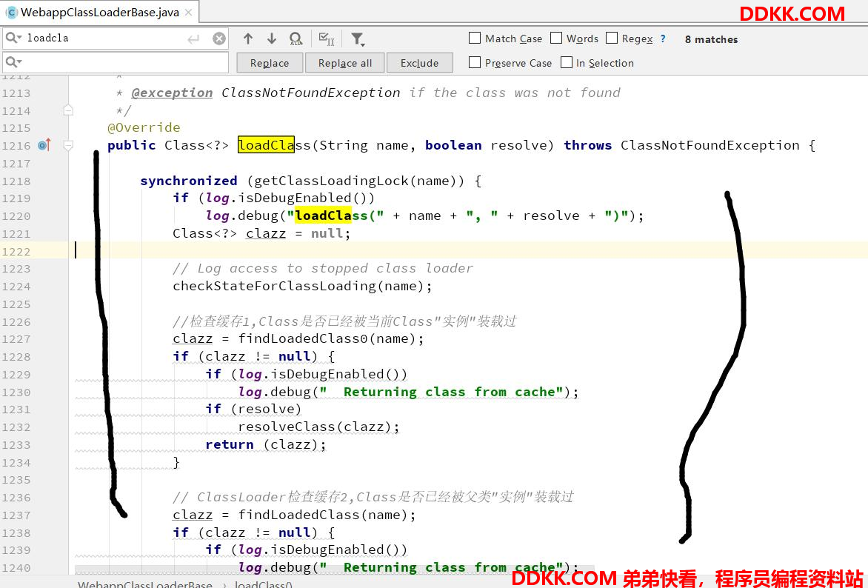The image size is (868, 588).
Task: Collapse the loadClass method fold marker
Action: [68, 146]
